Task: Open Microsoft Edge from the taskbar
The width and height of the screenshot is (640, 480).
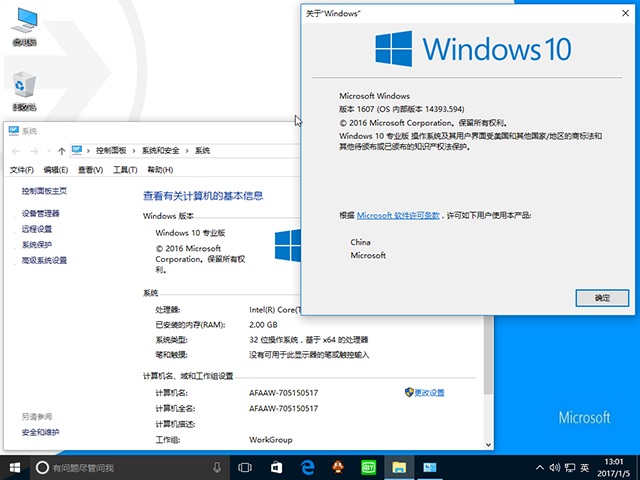Action: click(x=307, y=467)
